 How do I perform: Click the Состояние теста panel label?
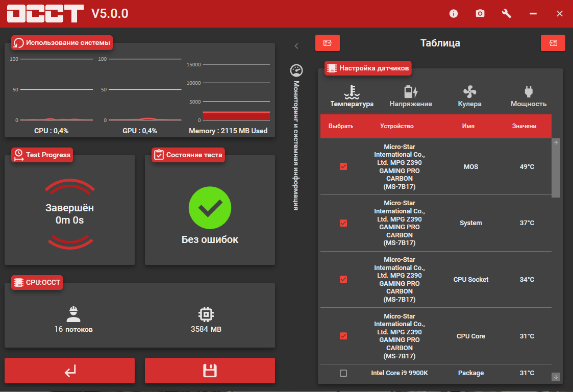tap(188, 155)
